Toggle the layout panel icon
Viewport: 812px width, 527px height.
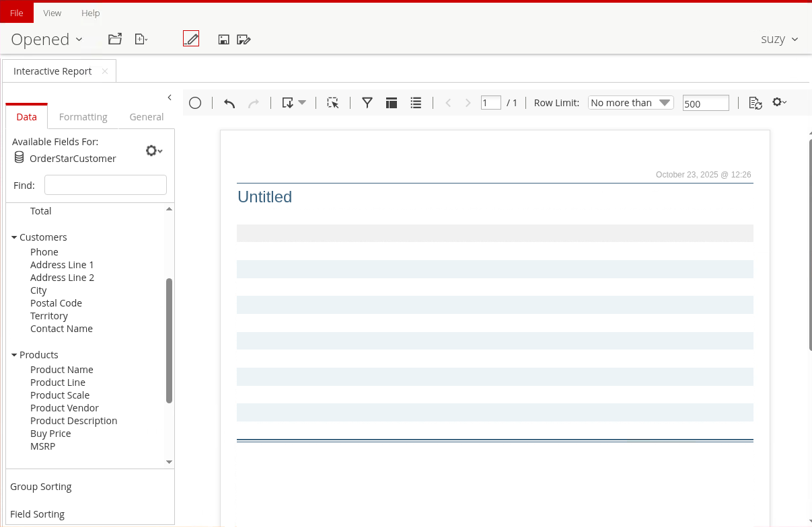pos(392,103)
